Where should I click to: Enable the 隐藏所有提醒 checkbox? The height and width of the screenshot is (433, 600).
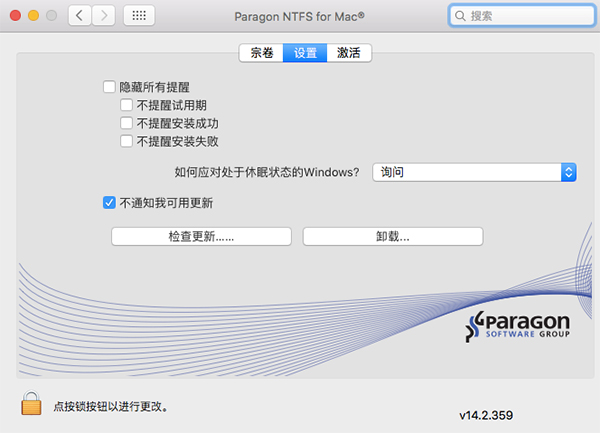(x=110, y=87)
